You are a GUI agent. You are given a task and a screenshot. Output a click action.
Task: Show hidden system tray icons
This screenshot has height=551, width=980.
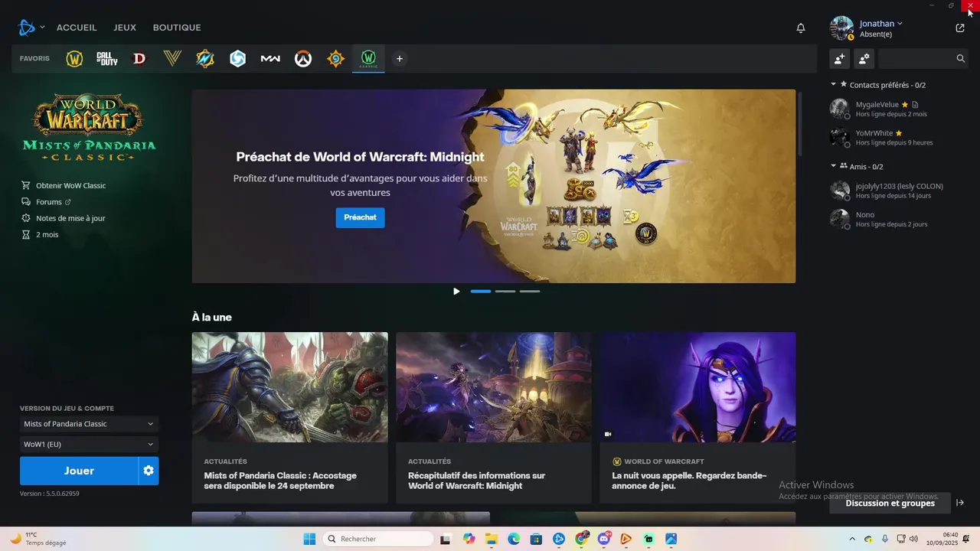[853, 539]
